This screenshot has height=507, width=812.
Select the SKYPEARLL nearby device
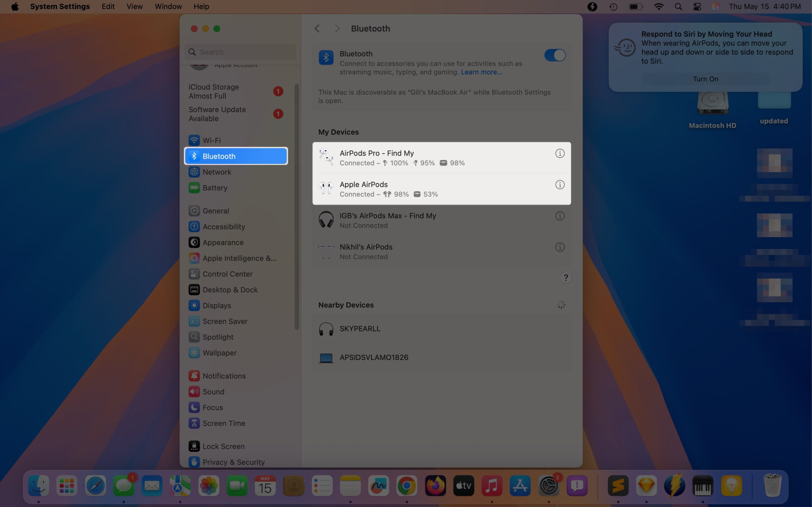click(359, 329)
